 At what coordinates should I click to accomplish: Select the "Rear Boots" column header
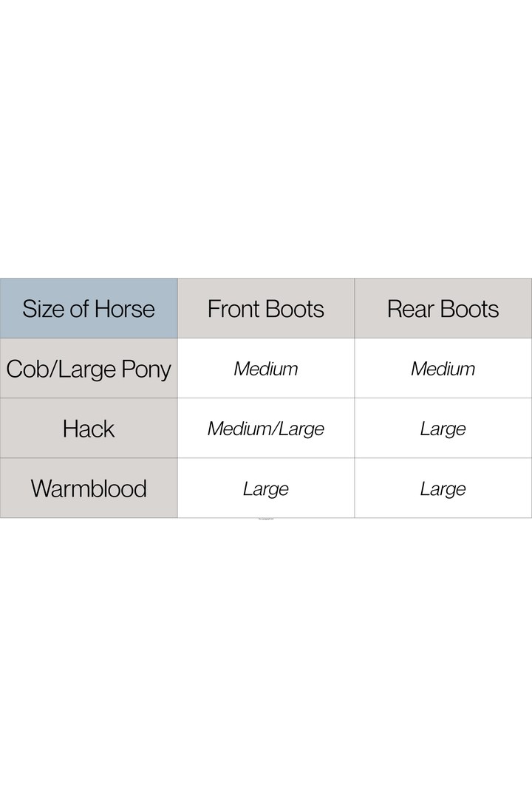[443, 308]
